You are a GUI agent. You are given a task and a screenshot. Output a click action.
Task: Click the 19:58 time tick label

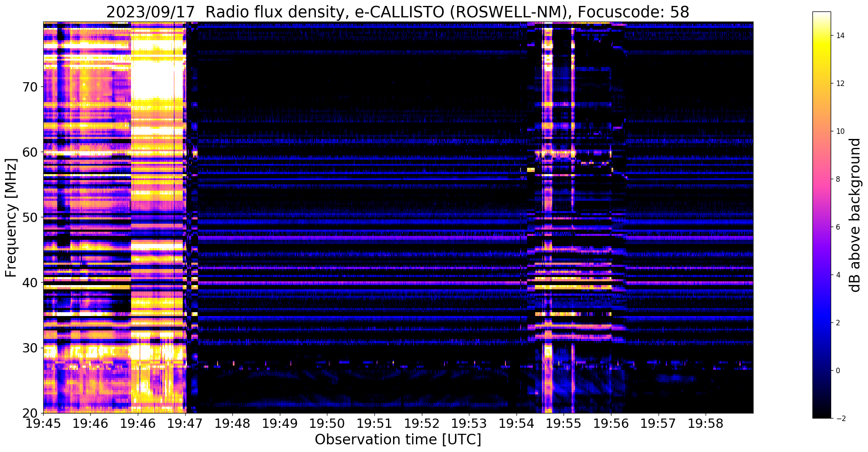pyautogui.click(x=706, y=424)
